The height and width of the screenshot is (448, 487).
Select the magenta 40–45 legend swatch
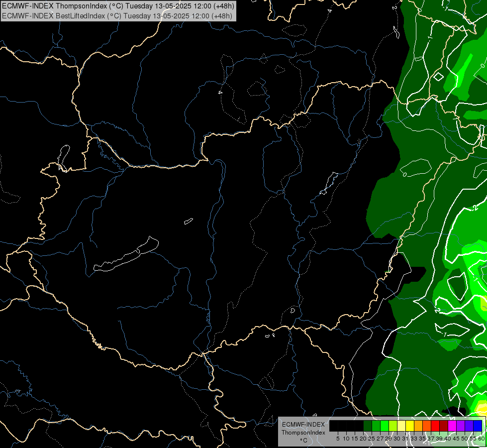pyautogui.click(x=452, y=426)
